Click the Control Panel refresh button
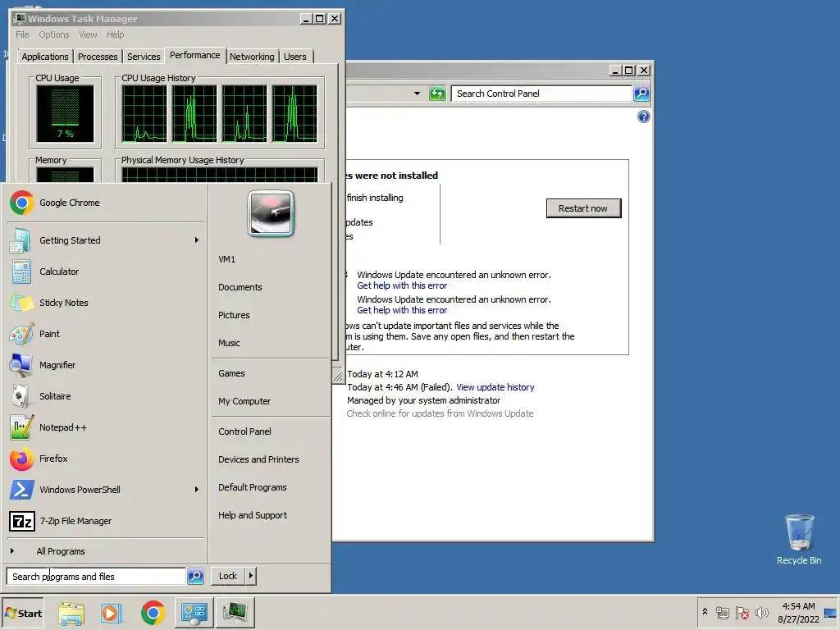The image size is (840, 630). (x=437, y=94)
